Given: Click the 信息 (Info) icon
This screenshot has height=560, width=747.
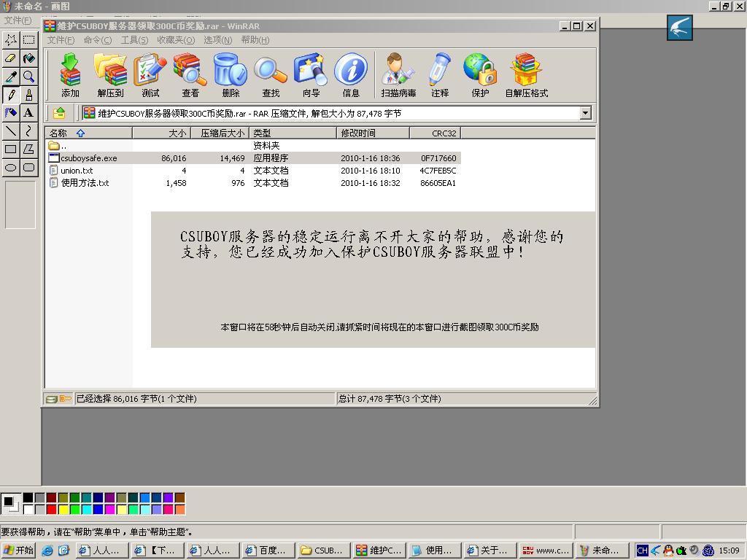Looking at the screenshot, I should 351,75.
